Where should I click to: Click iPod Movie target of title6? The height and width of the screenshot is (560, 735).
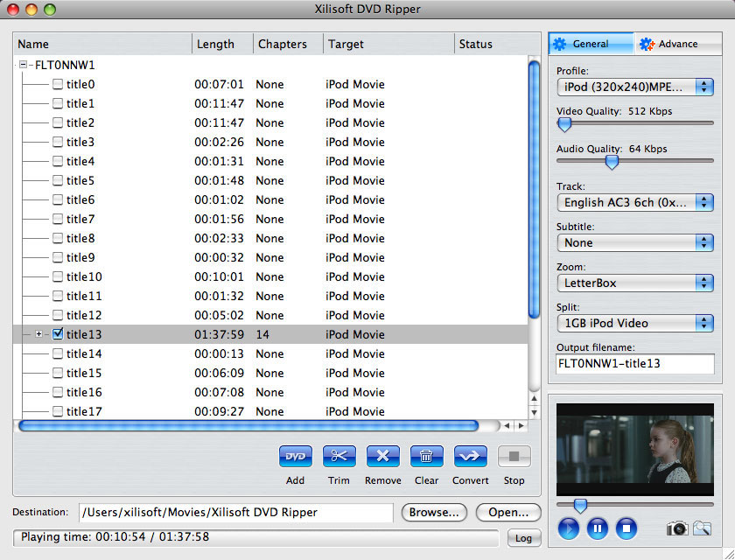tap(355, 199)
